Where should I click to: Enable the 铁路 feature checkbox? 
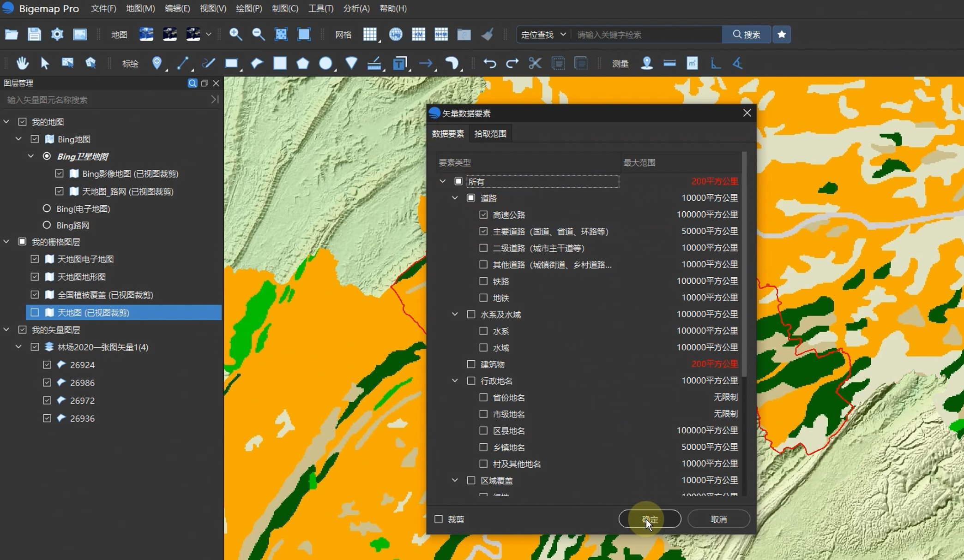483,281
